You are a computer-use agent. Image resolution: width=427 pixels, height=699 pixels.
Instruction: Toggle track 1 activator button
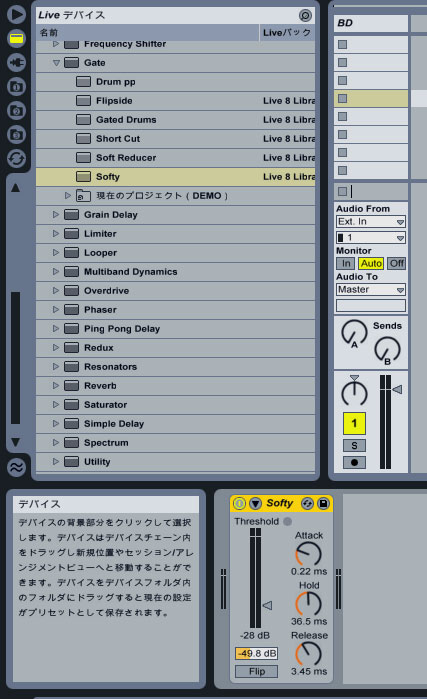(354, 423)
